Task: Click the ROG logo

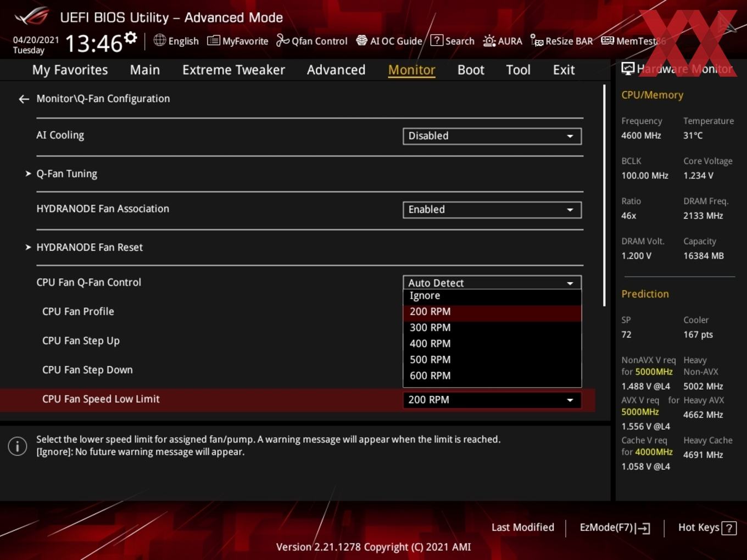Action: pyautogui.click(x=32, y=16)
